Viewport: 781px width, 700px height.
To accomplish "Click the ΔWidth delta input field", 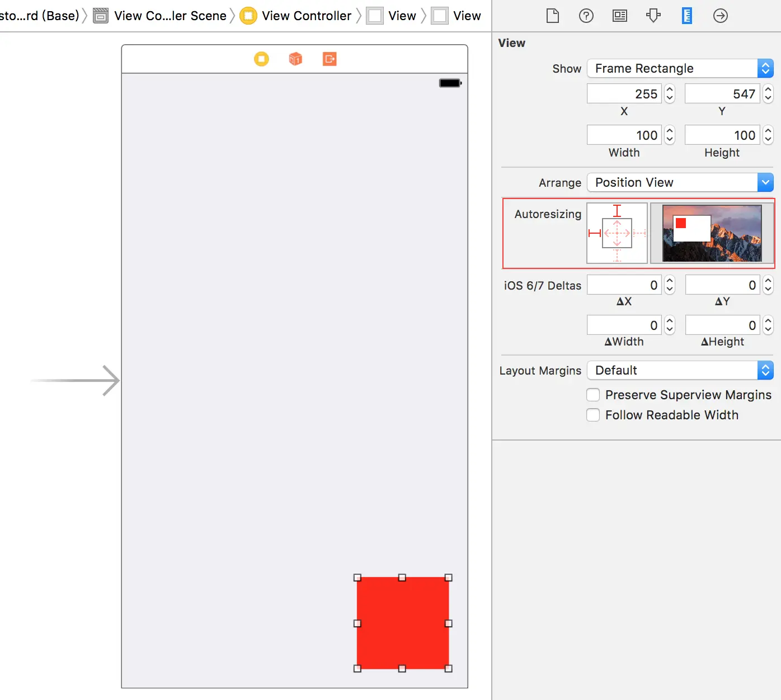I will click(x=624, y=325).
